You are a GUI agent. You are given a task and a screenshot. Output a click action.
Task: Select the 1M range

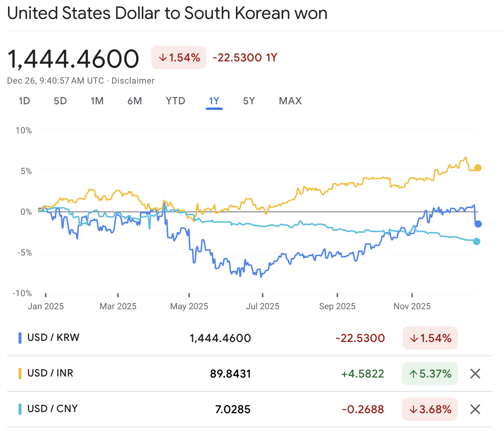tap(97, 101)
